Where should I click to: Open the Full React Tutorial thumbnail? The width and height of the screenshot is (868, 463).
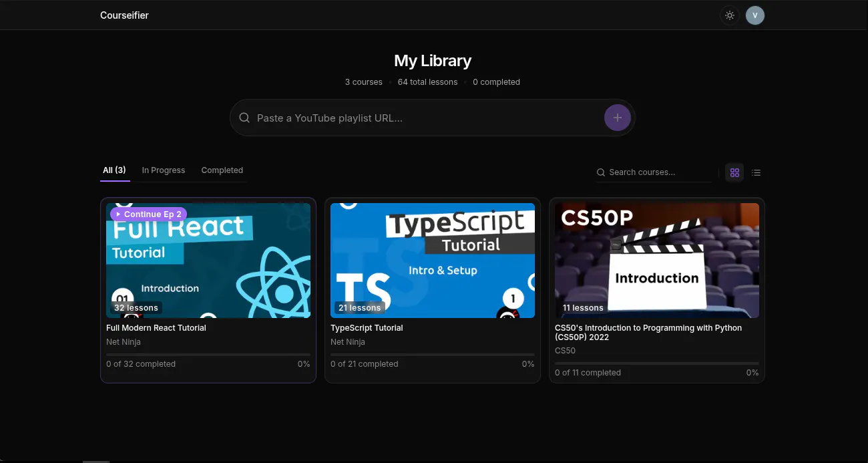[x=208, y=261]
